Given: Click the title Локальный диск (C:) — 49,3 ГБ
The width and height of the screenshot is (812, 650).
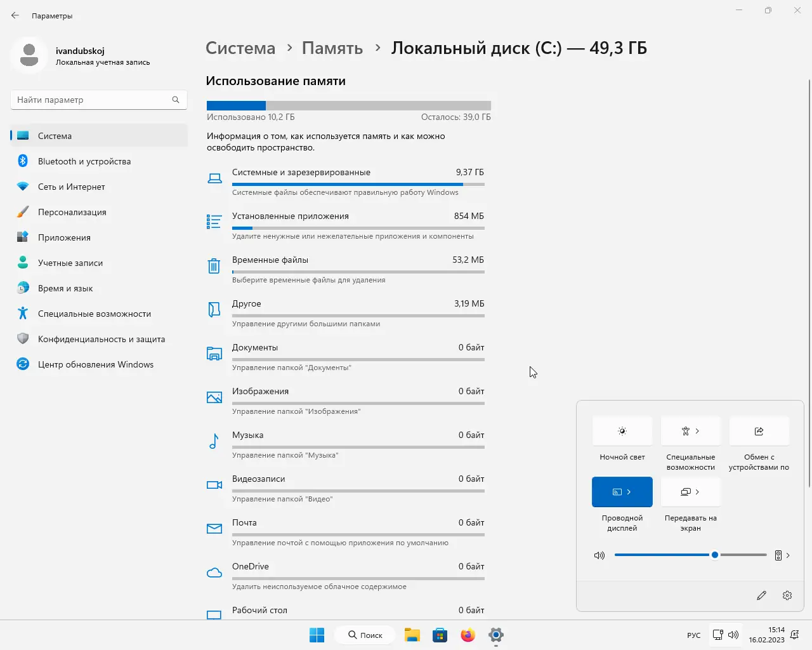Looking at the screenshot, I should (x=519, y=48).
